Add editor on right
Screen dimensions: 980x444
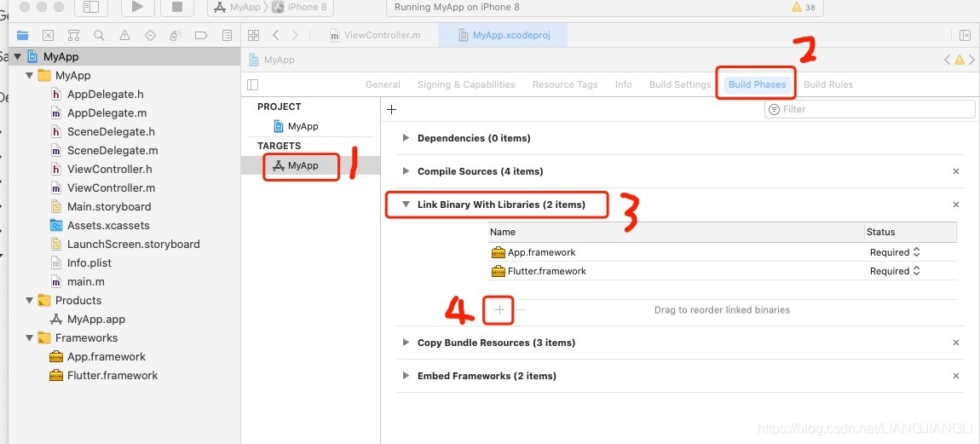[965, 35]
